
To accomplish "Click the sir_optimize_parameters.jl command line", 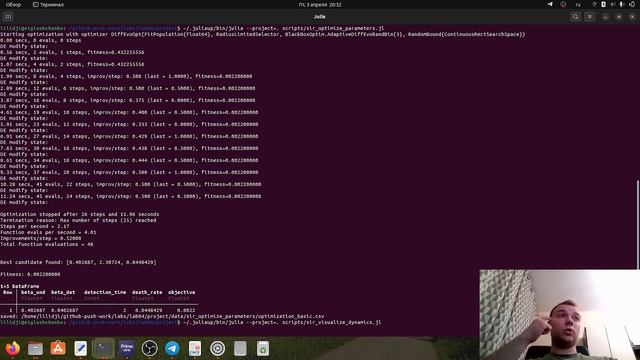I will (192, 28).
